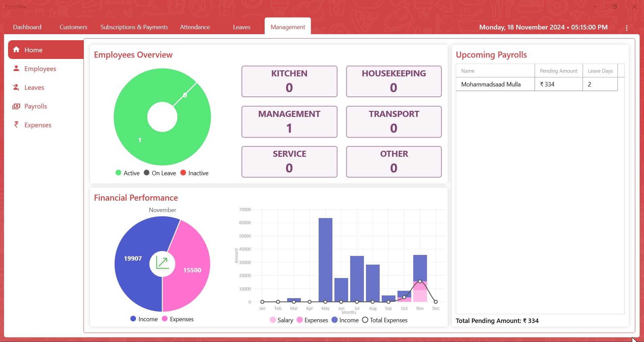Click the Home house icon in sidebar

(x=16, y=50)
